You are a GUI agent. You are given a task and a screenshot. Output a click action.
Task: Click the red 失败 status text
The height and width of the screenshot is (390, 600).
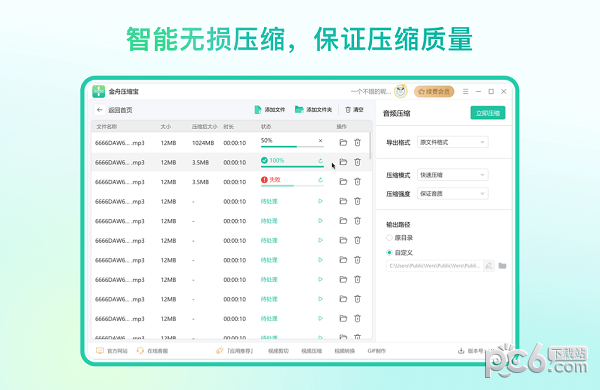point(275,179)
